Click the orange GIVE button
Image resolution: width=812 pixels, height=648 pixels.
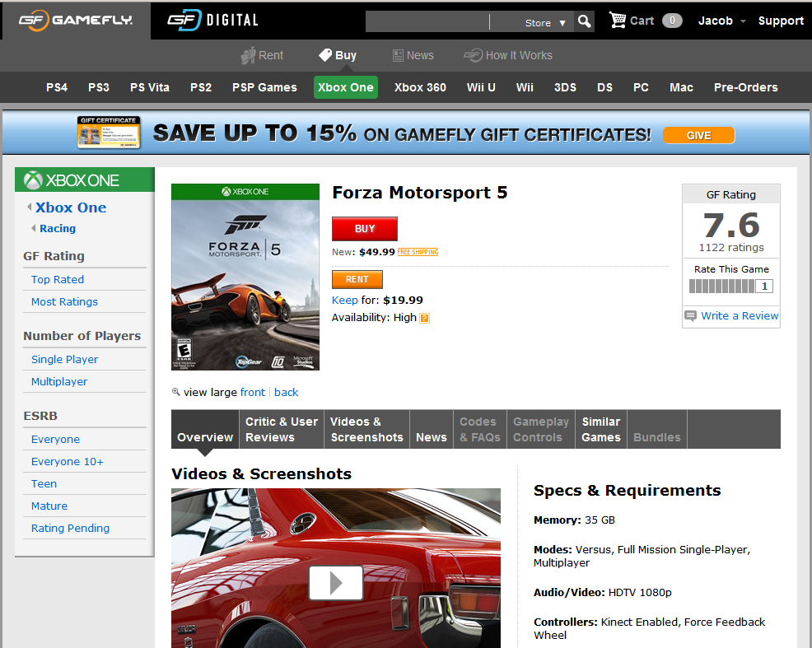(x=698, y=136)
